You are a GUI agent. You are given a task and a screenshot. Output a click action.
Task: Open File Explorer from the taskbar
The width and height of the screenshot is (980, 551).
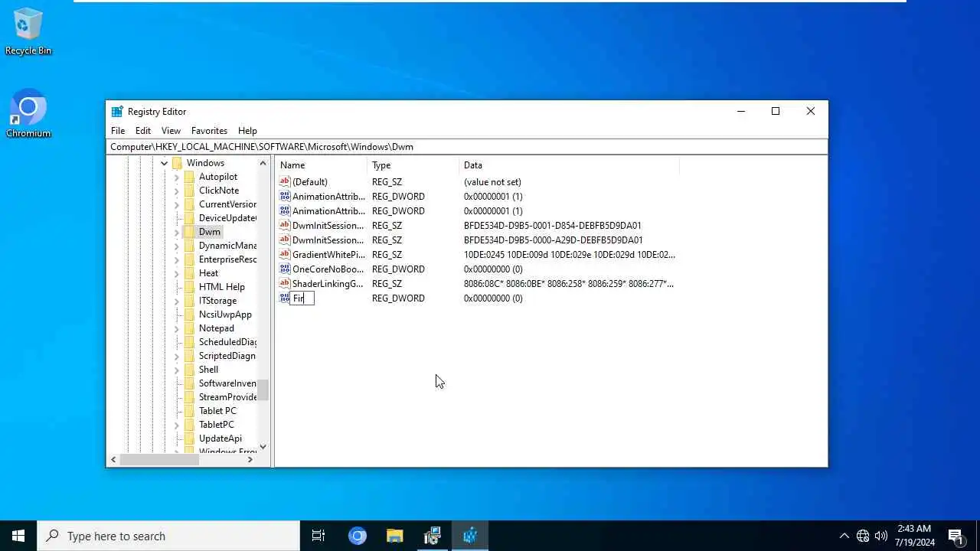pyautogui.click(x=395, y=536)
